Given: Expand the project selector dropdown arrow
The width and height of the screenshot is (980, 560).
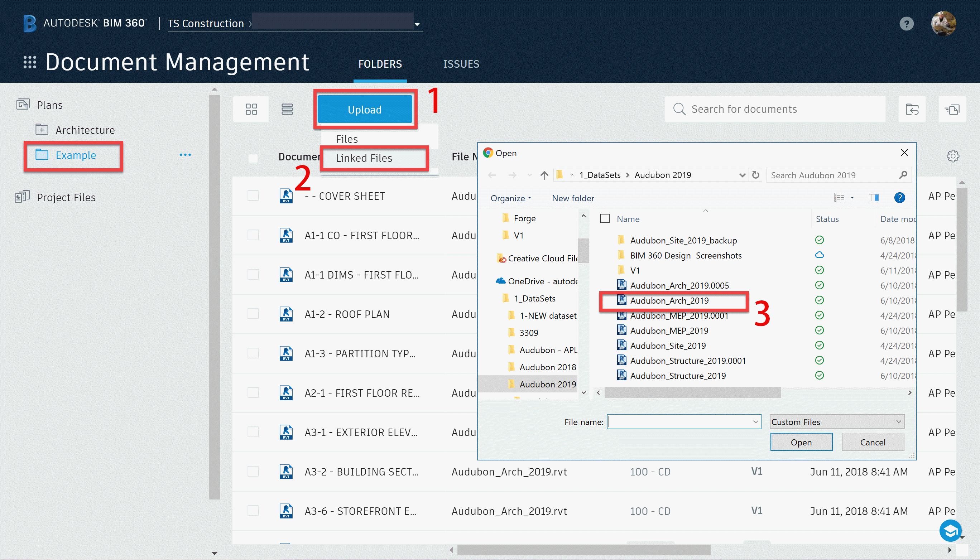Looking at the screenshot, I should (x=417, y=25).
